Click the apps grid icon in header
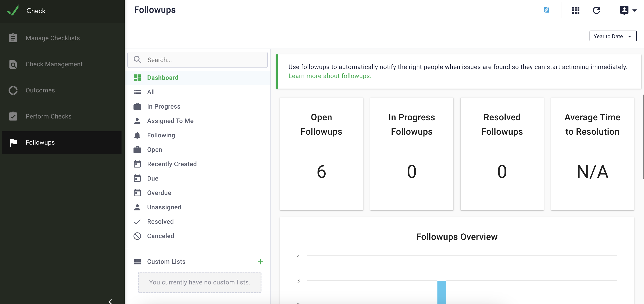This screenshot has width=644, height=304. [x=576, y=10]
